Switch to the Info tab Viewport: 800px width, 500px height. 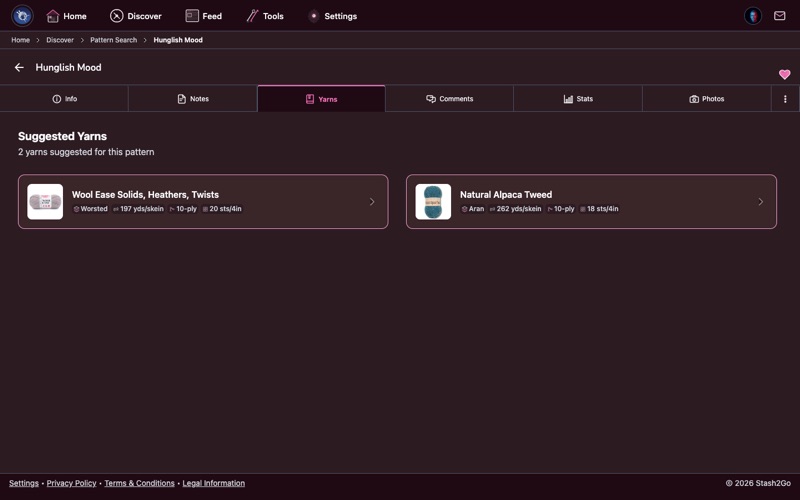(64, 99)
